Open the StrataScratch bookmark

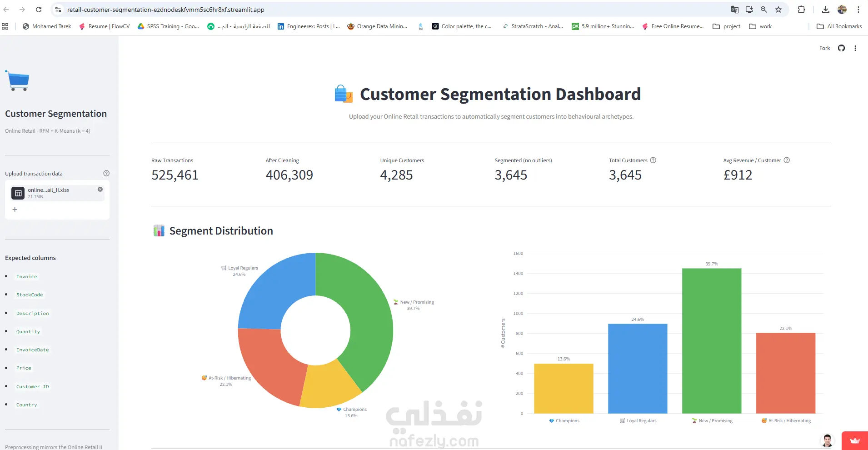pyautogui.click(x=533, y=26)
